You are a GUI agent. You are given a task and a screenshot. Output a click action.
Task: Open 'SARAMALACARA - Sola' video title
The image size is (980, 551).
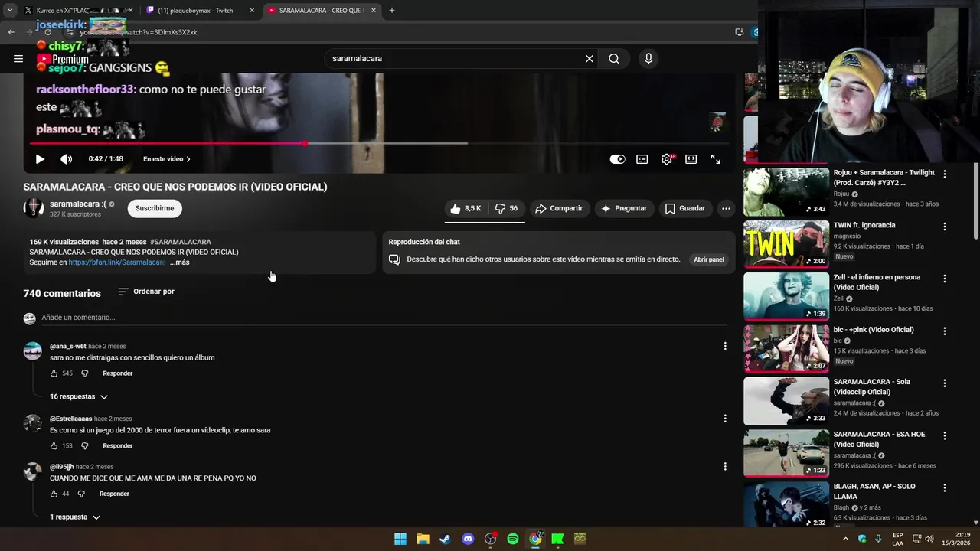coord(872,386)
